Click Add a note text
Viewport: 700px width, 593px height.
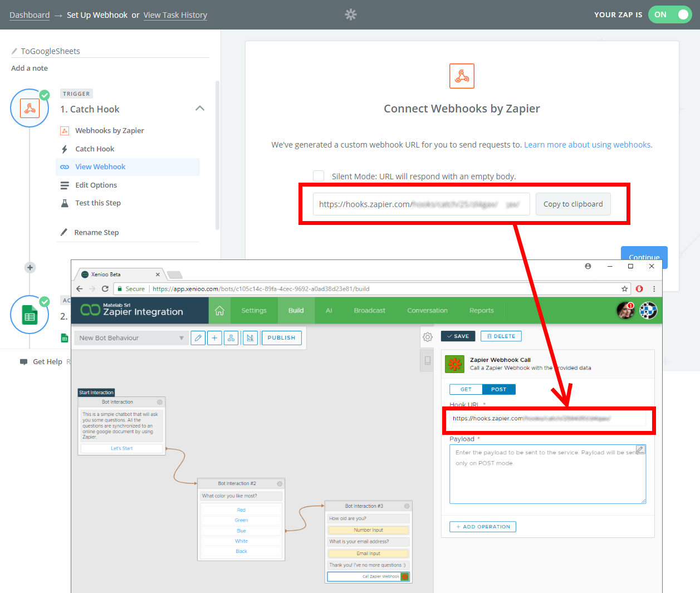30,68
